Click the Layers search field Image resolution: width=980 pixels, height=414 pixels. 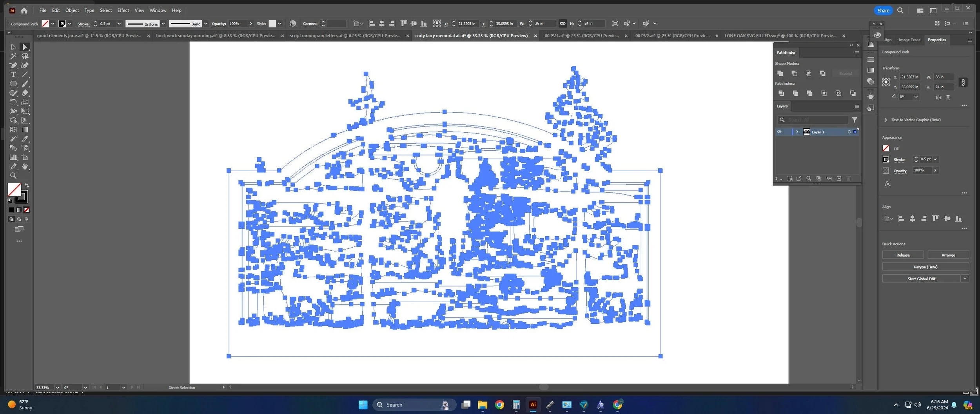tap(813, 120)
